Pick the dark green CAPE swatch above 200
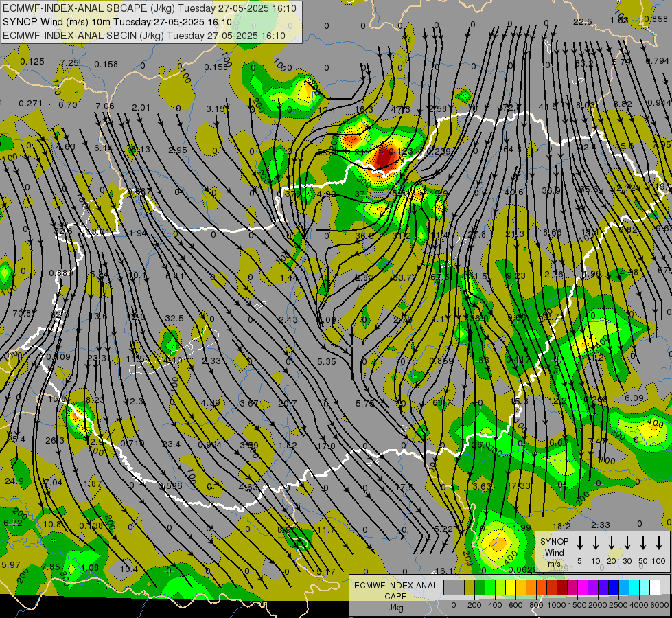This screenshot has height=618, width=672. [480, 587]
